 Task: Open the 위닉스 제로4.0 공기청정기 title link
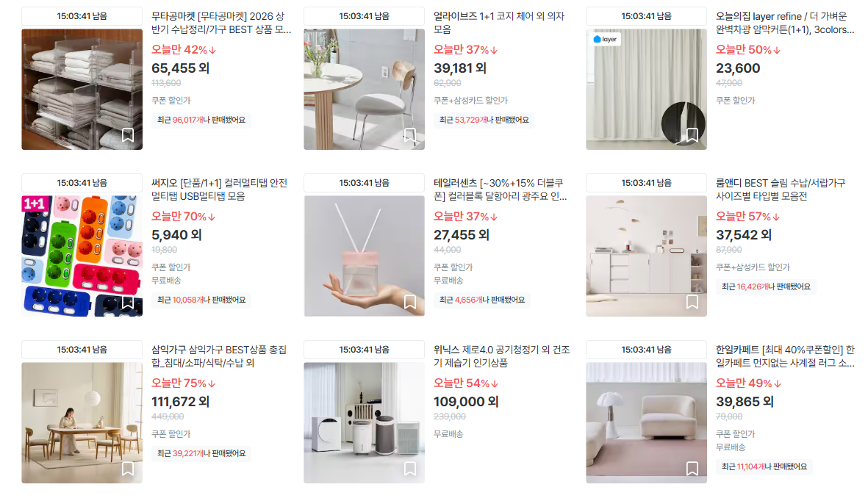point(501,356)
